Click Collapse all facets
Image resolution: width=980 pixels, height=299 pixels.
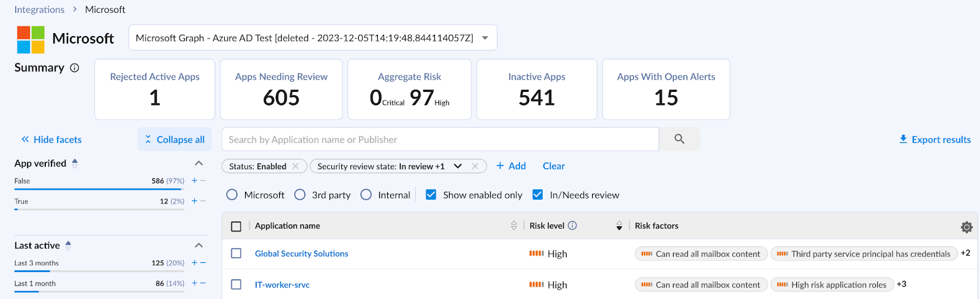click(175, 139)
